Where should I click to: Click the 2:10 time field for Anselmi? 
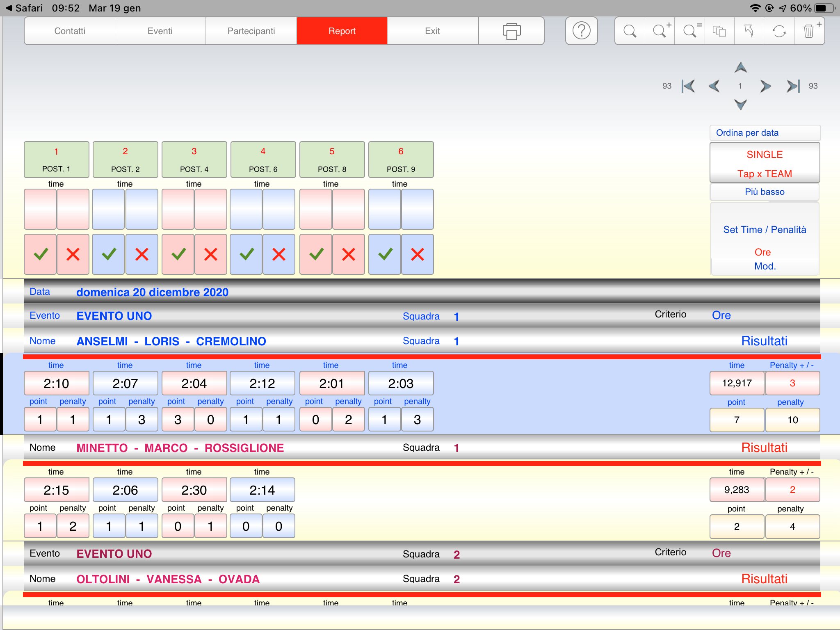[x=57, y=383]
